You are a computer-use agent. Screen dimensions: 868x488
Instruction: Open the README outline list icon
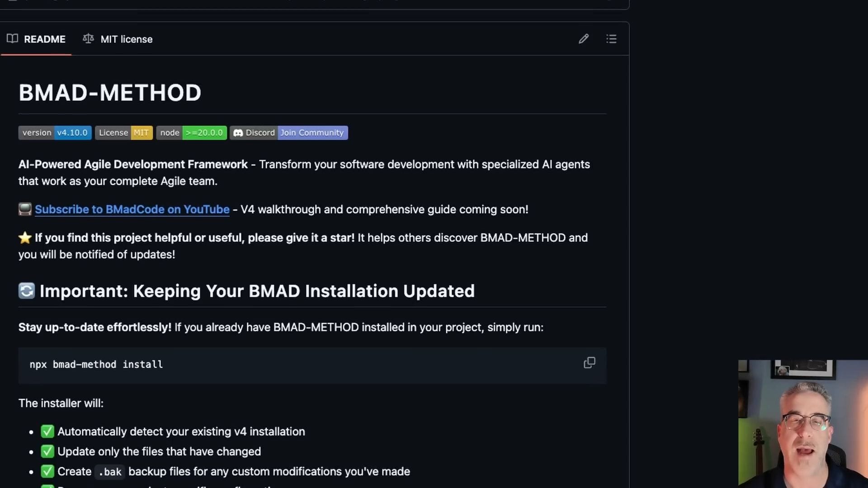coord(611,39)
